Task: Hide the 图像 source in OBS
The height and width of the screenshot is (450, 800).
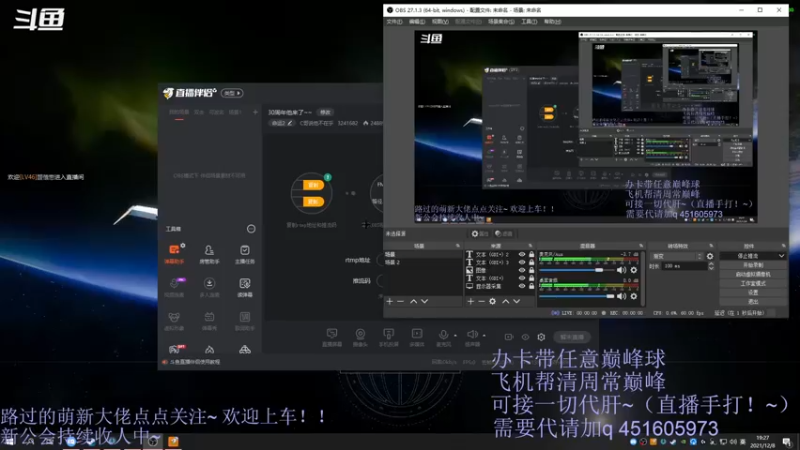Action: pos(521,270)
